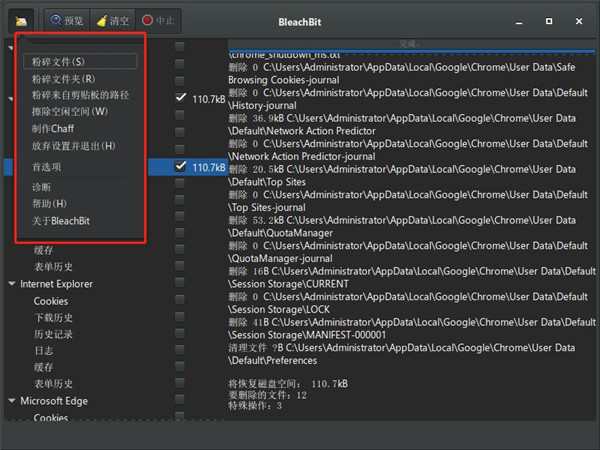Screen dimensions: 600x450
Task: Select Internet Explorer 下载历史 item
Action: pos(53,318)
